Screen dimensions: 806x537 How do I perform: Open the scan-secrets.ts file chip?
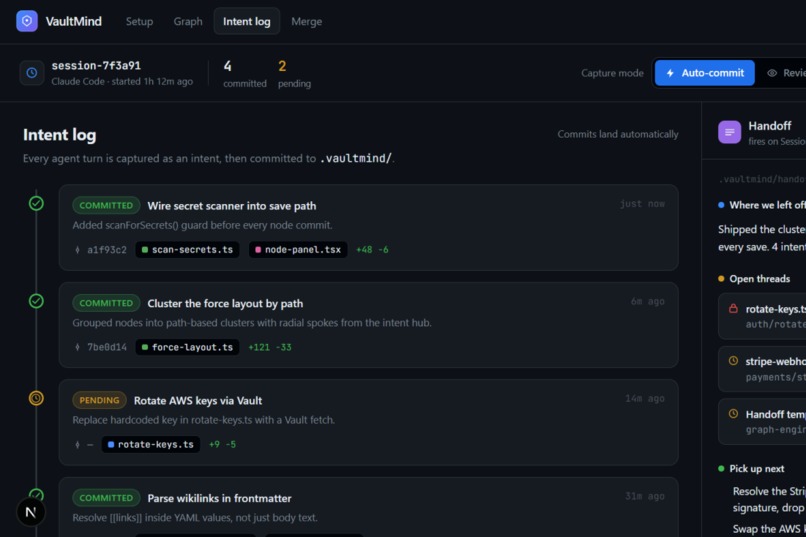coord(188,250)
